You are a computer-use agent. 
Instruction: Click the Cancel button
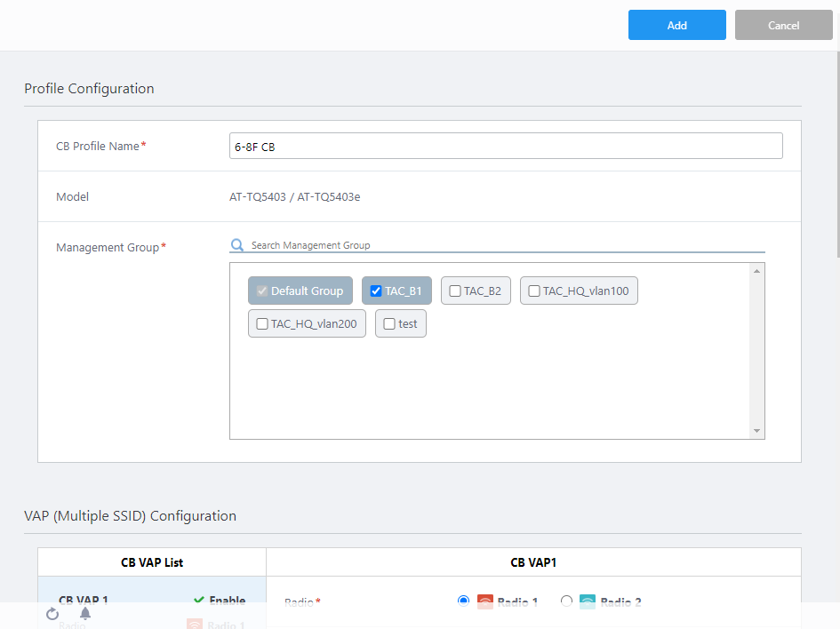coord(783,26)
